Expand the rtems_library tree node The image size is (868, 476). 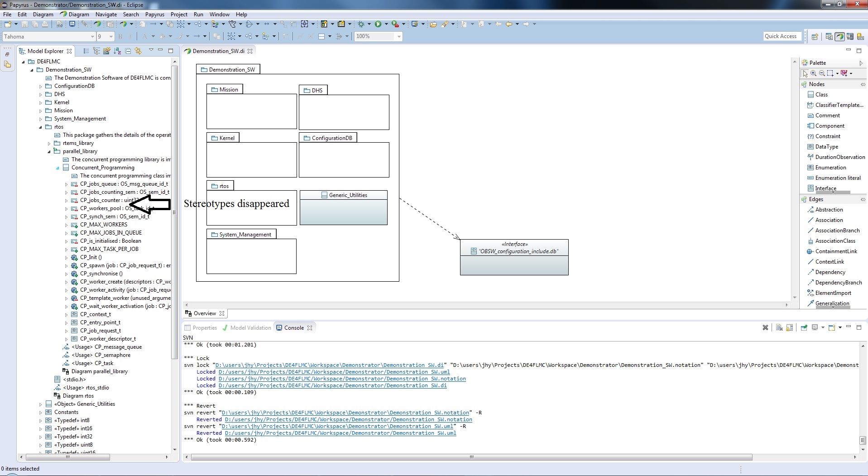(x=49, y=143)
